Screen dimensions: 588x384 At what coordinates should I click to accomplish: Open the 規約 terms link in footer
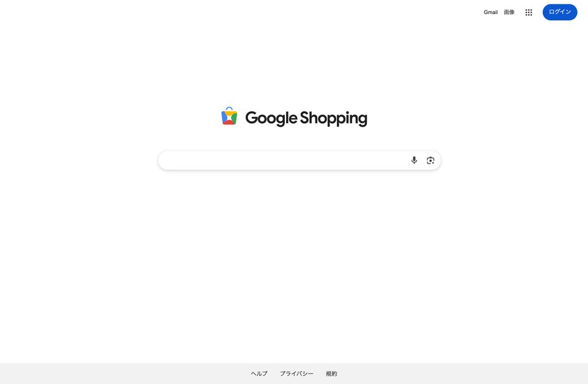331,374
